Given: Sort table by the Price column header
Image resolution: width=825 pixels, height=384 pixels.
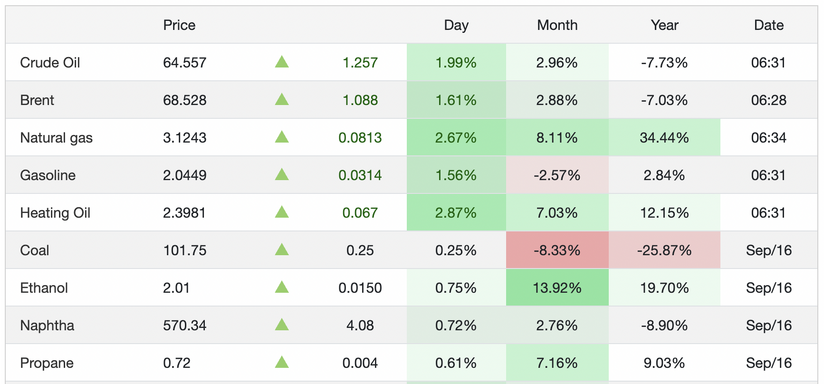Looking at the screenshot, I should pos(179,25).
